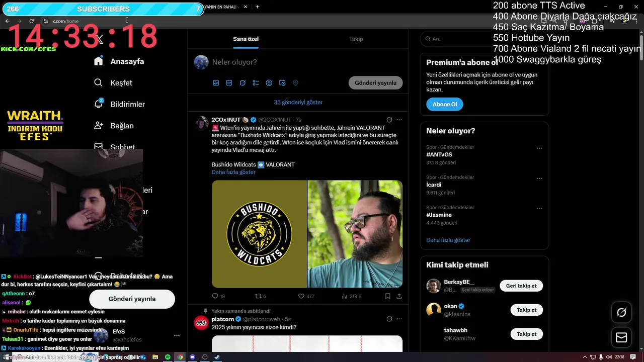Open Keşfet search in the sidebar
644x362 pixels.
click(x=99, y=82)
